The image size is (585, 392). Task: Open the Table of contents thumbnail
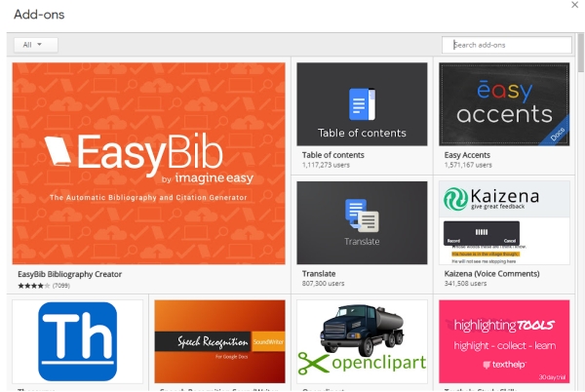(362, 104)
